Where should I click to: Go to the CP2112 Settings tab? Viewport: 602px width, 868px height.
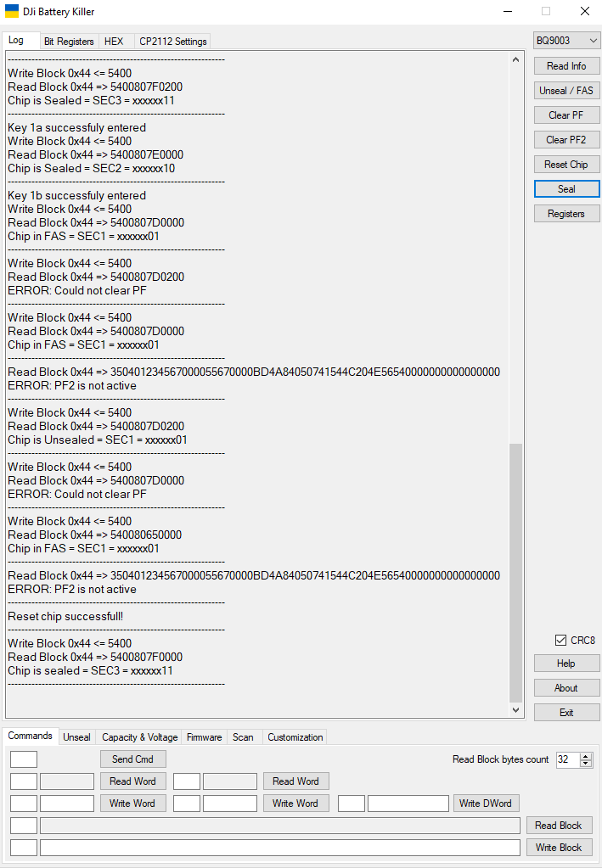click(172, 42)
